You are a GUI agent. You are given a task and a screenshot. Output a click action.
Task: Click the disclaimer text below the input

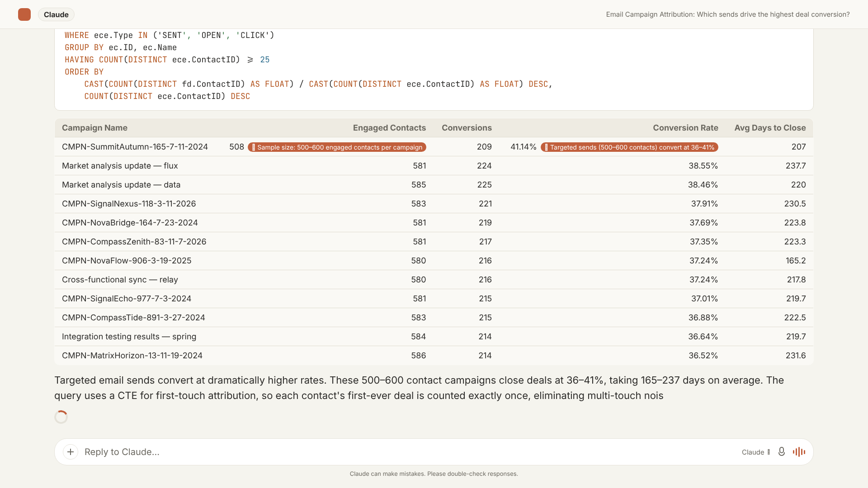click(x=434, y=474)
